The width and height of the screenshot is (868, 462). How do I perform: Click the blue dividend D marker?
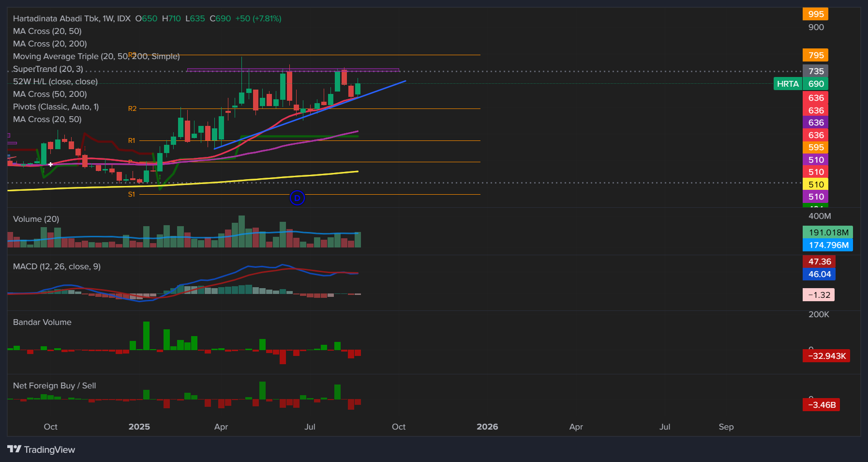[x=297, y=198]
